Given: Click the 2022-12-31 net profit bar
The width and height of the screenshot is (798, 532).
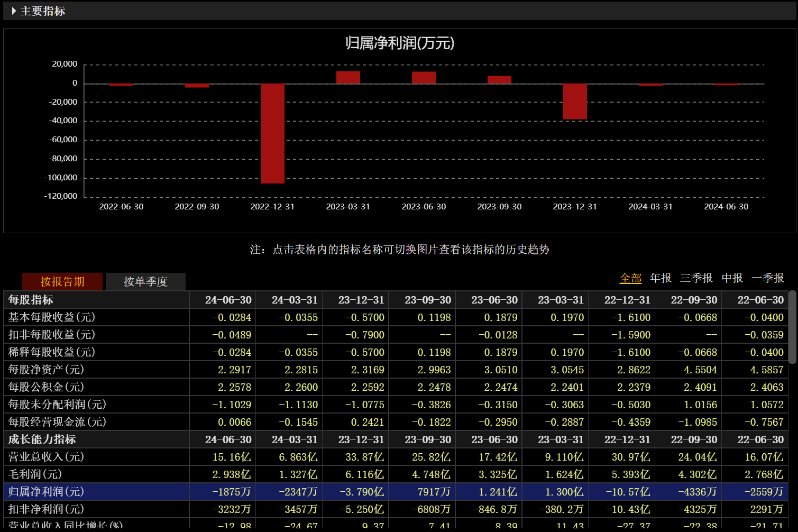Looking at the screenshot, I should coord(272,134).
